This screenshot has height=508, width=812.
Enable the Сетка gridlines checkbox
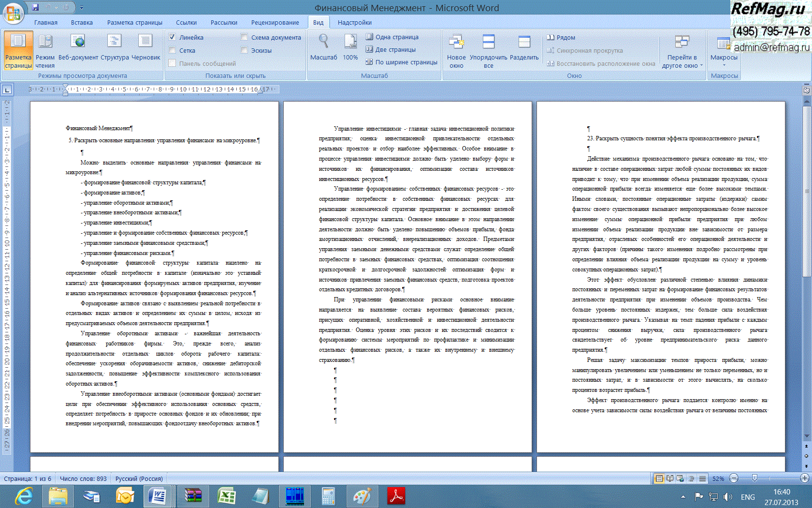tap(173, 50)
